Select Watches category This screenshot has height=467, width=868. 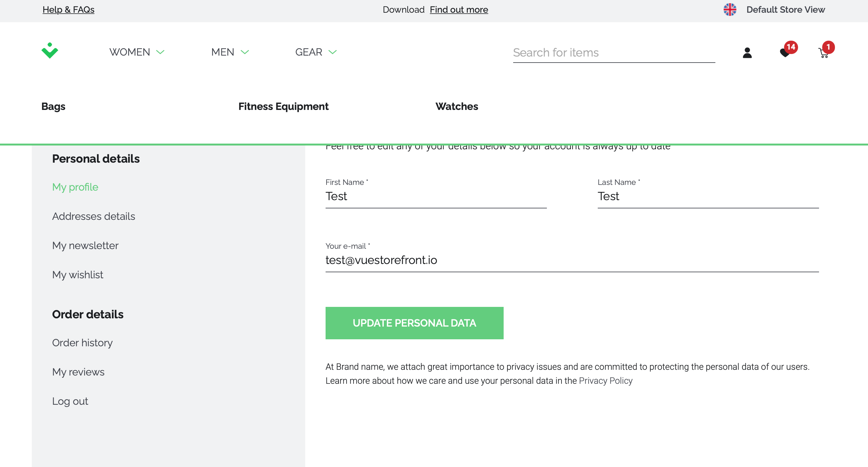(x=457, y=106)
